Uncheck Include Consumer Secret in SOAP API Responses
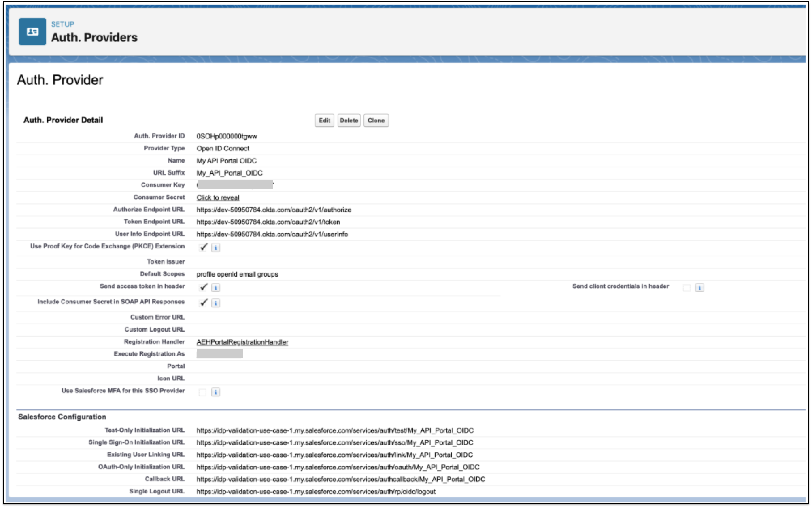 coord(203,302)
